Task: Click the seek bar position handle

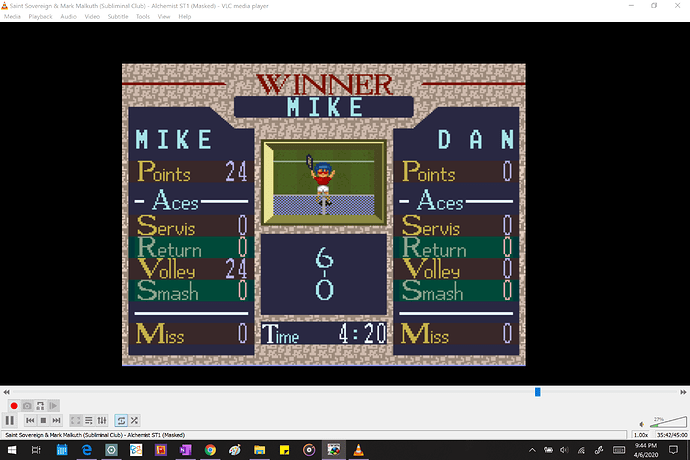Action: point(537,392)
